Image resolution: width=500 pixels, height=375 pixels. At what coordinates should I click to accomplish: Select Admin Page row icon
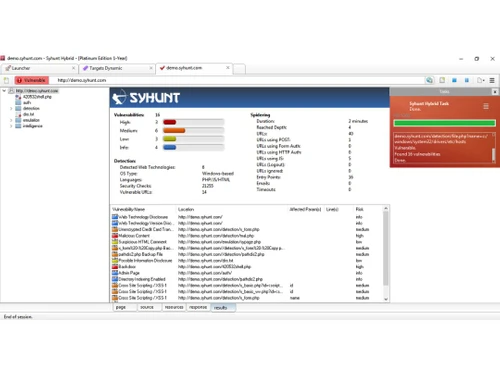(x=115, y=273)
